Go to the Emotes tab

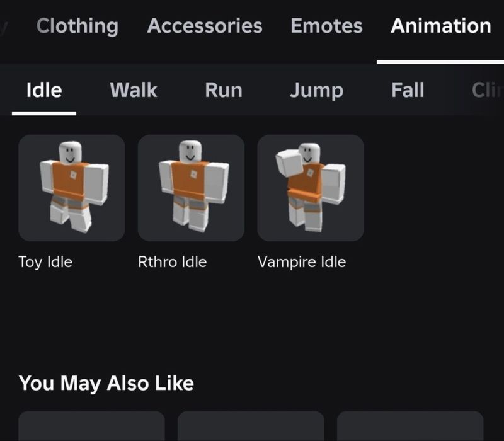click(x=326, y=26)
